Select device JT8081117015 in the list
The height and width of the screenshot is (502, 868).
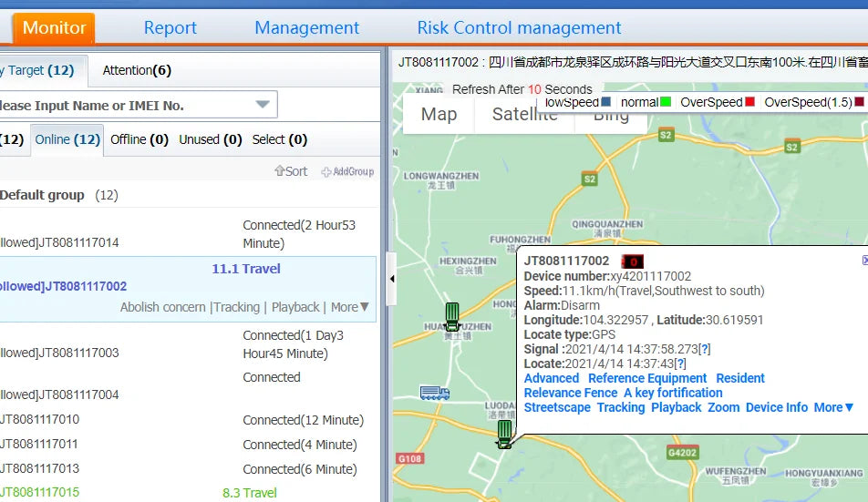coord(40,493)
